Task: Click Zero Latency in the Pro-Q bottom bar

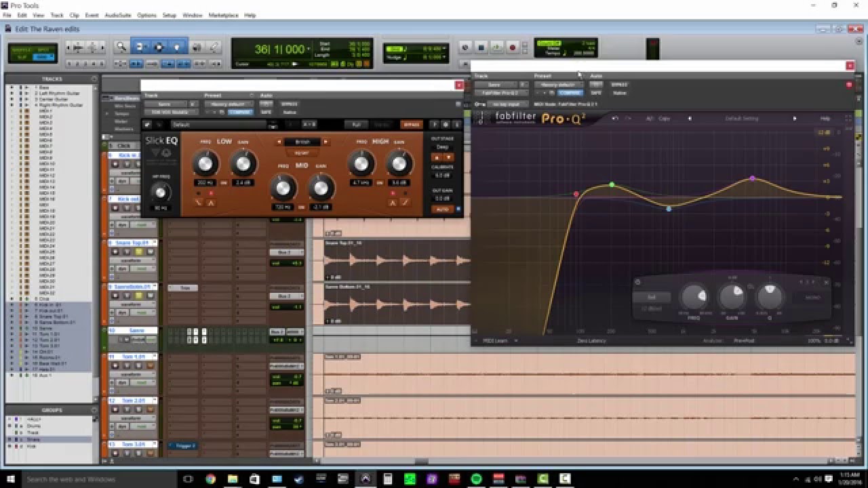Action: pyautogui.click(x=592, y=341)
